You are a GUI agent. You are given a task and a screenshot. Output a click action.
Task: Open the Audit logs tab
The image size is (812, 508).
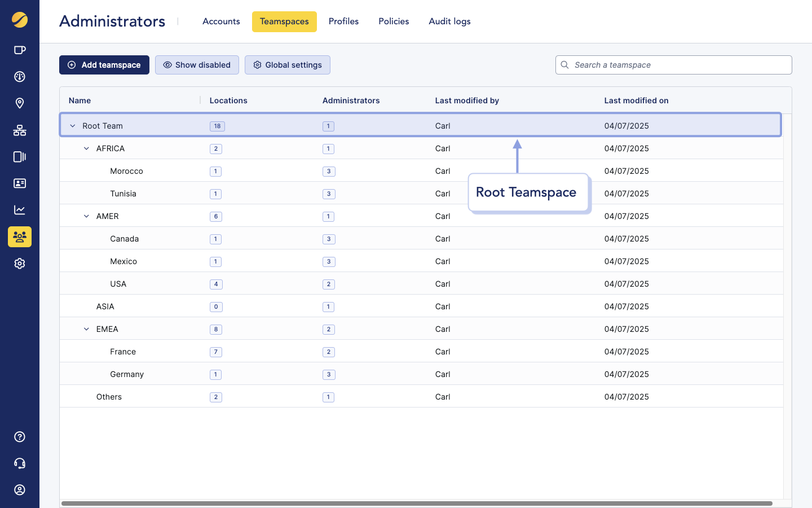(449, 21)
